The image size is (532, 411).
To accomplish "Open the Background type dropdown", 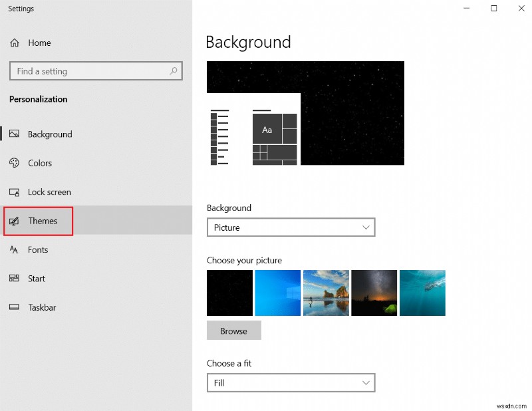I will click(291, 227).
